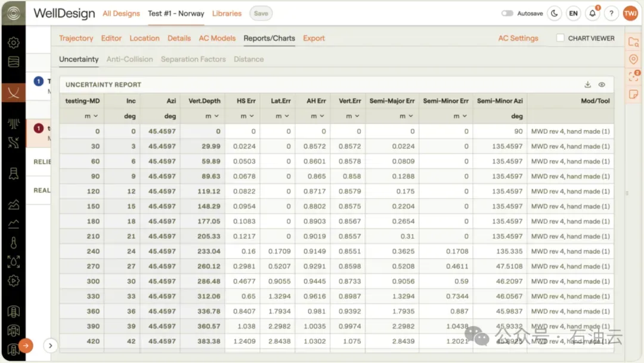Open testing-MD unit dropdown
Image resolution: width=644 pixels, height=363 pixels.
(91, 116)
